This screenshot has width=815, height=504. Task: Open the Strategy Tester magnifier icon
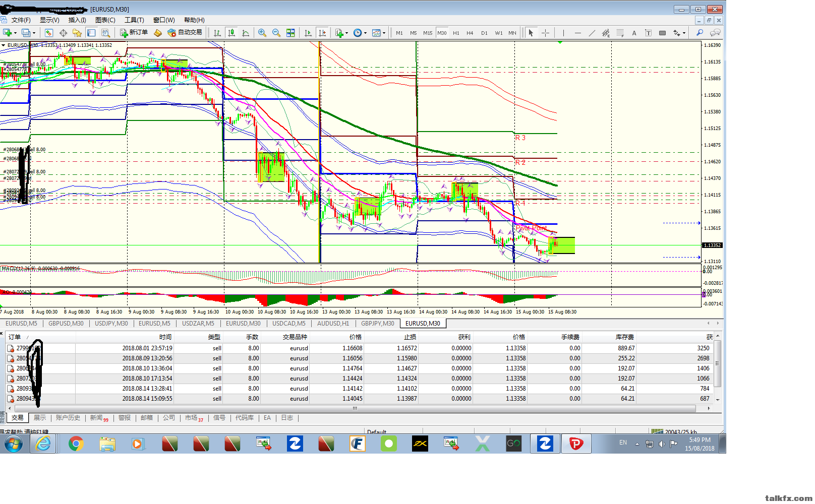click(x=105, y=33)
